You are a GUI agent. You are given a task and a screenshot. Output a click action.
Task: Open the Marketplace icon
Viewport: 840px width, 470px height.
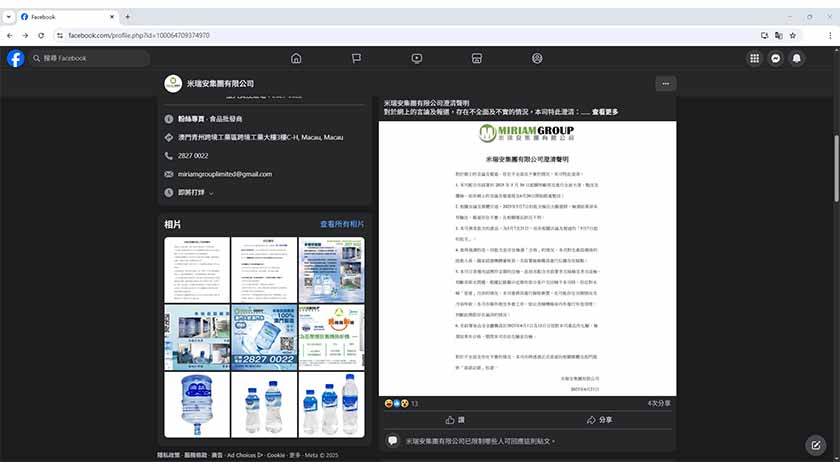[x=477, y=58]
